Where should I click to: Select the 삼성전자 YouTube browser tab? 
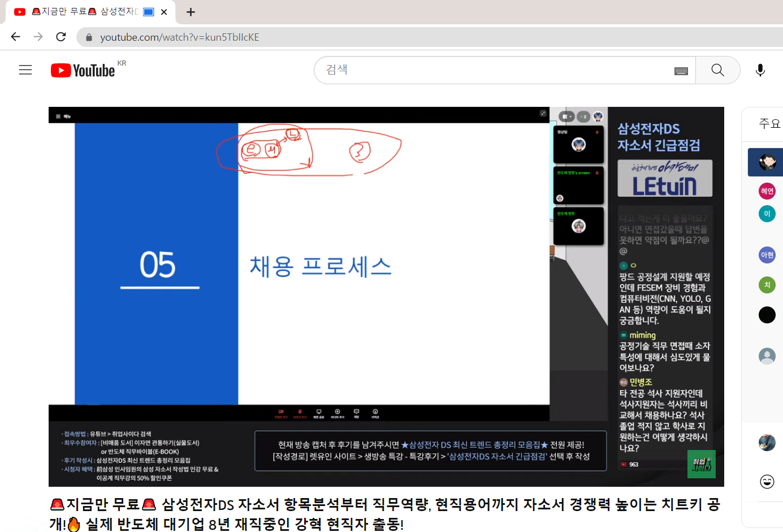85,12
